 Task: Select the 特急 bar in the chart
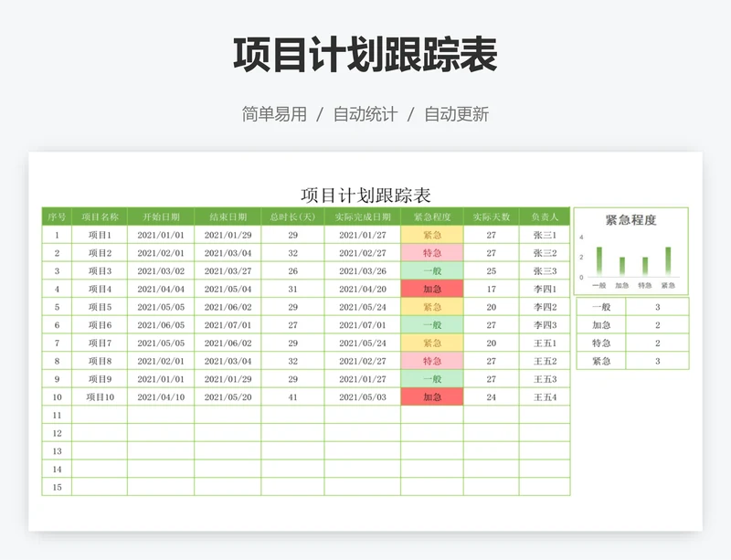coord(645,267)
